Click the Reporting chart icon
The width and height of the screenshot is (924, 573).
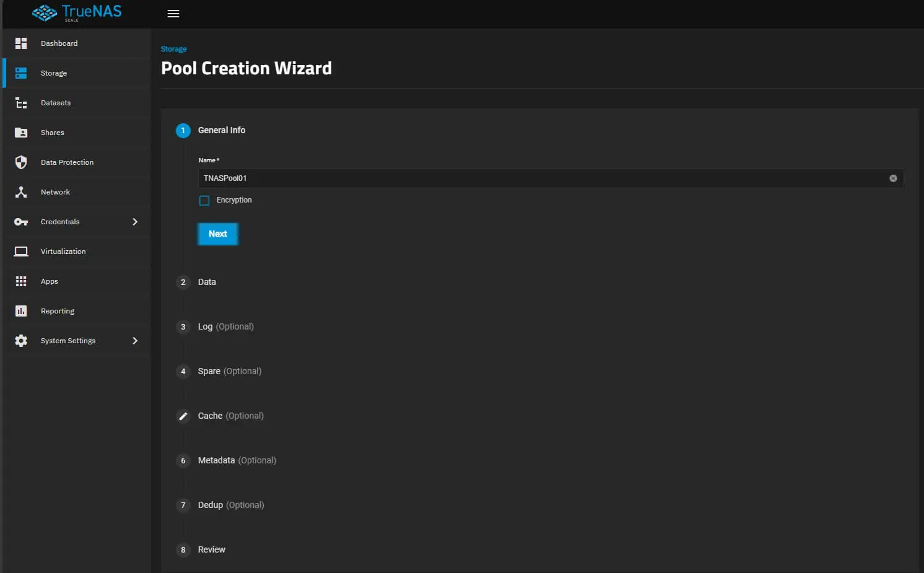tap(21, 311)
